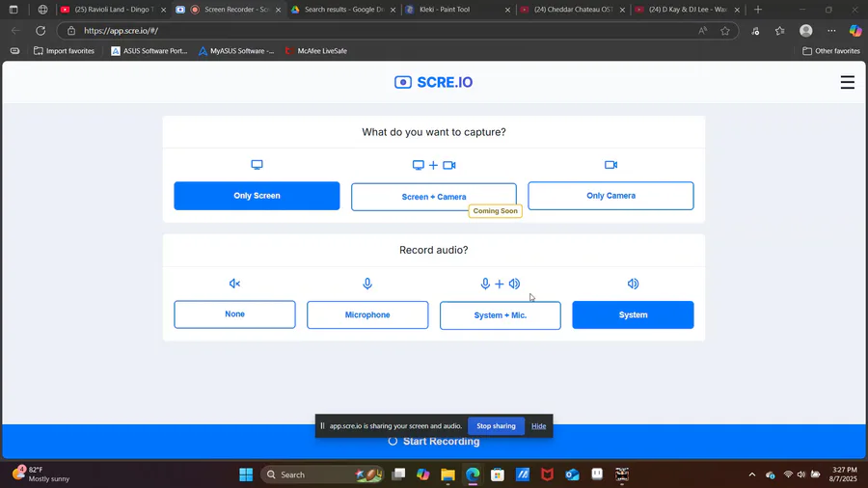This screenshot has width=868, height=488.
Task: Open the McAfee LiveSafe bookmark
Action: (x=316, y=51)
